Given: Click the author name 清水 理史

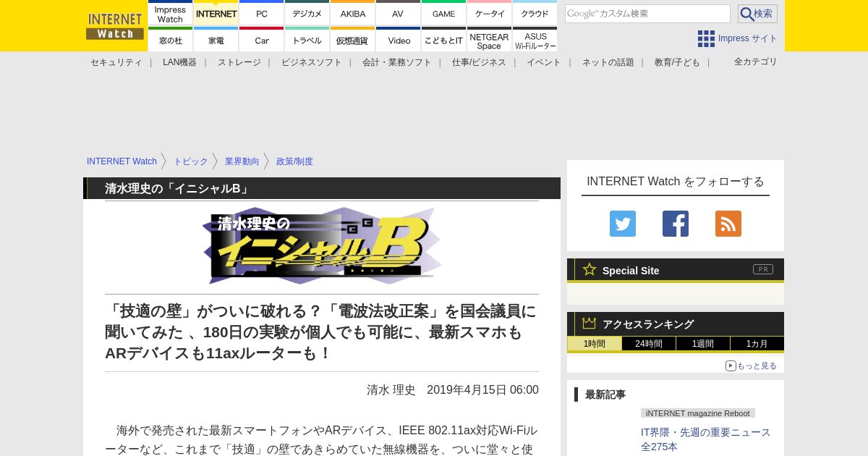Looking at the screenshot, I should click(x=391, y=390).
